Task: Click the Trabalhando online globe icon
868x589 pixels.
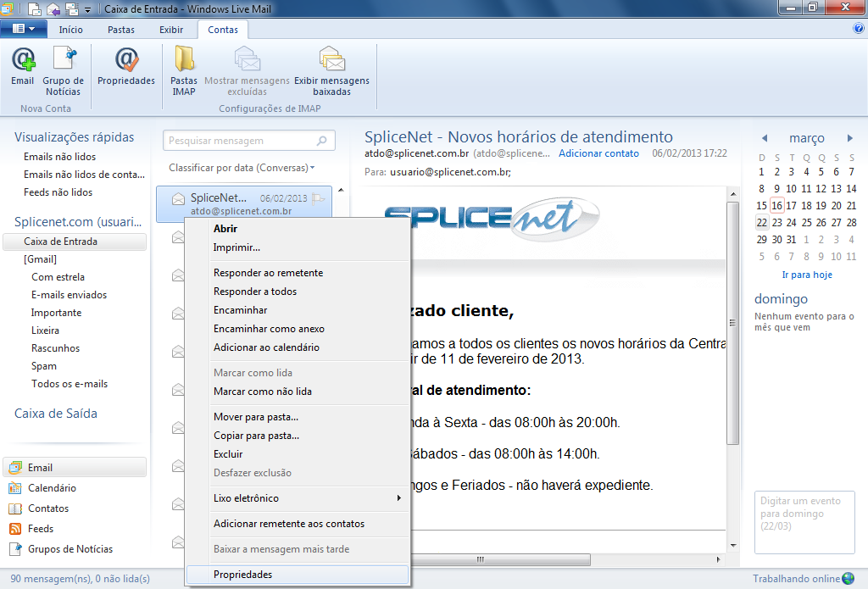Action: pos(848,579)
